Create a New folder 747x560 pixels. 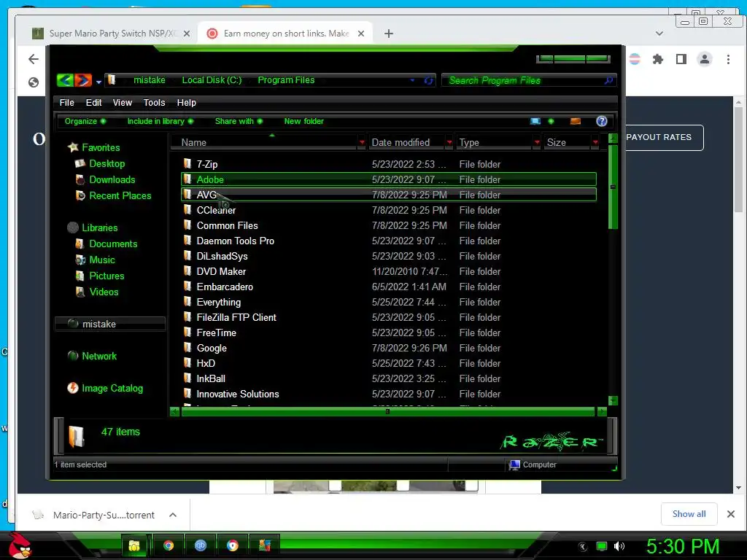(x=304, y=121)
